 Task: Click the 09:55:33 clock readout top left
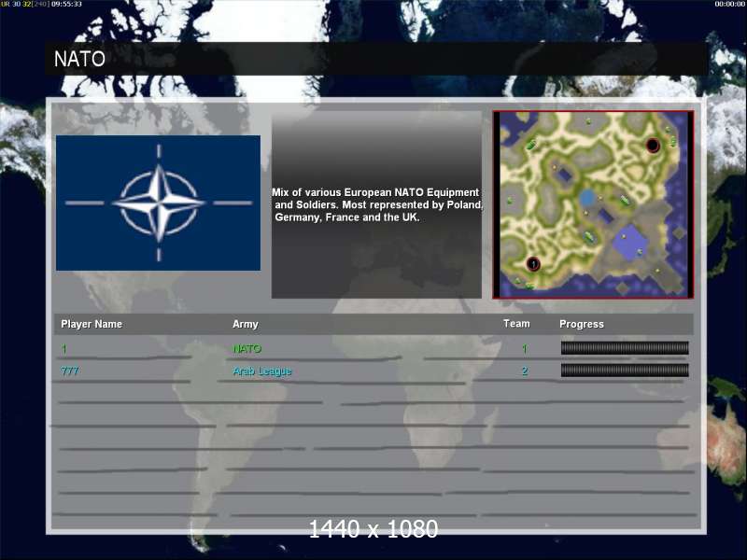click(x=66, y=4)
